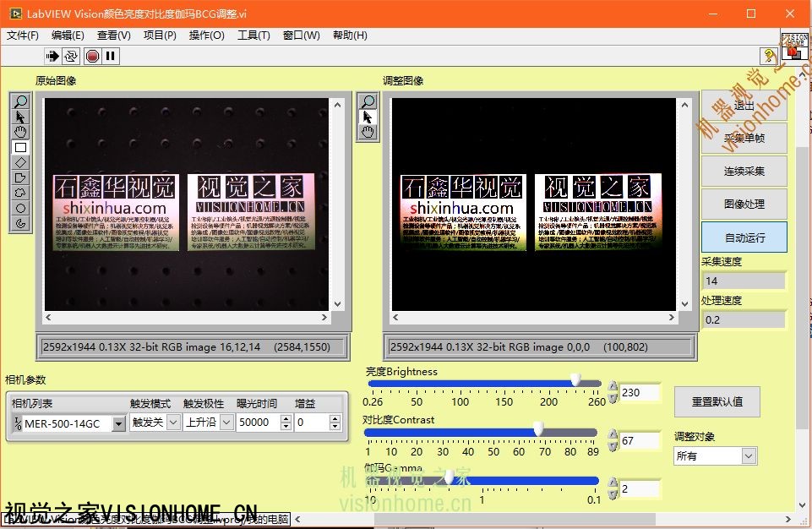Open the 窗口(W) menu
812x529 pixels.
click(302, 35)
